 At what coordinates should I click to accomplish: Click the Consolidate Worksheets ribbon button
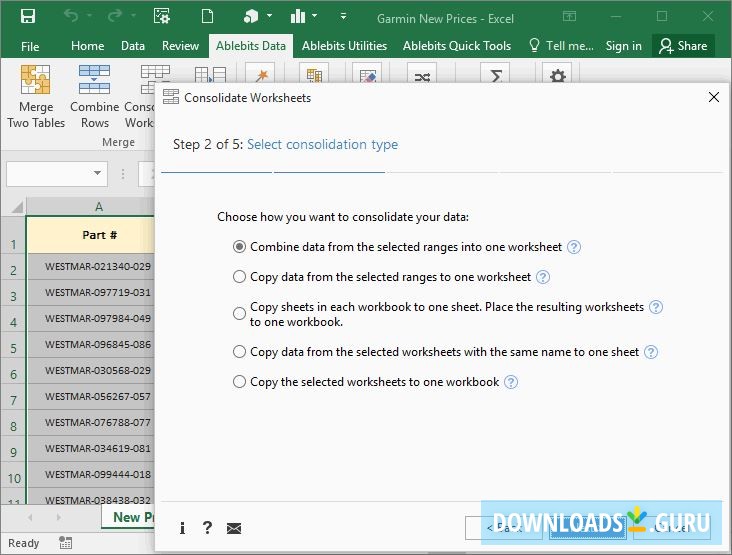click(139, 97)
